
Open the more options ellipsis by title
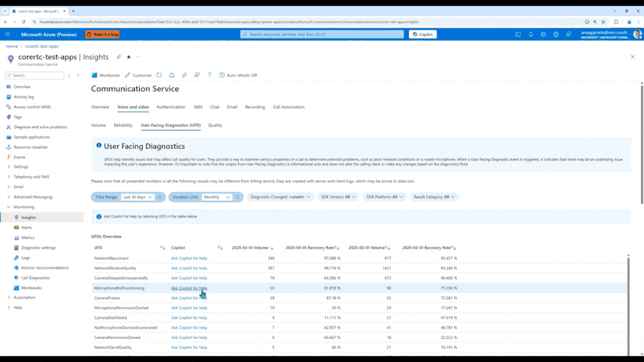point(139,57)
